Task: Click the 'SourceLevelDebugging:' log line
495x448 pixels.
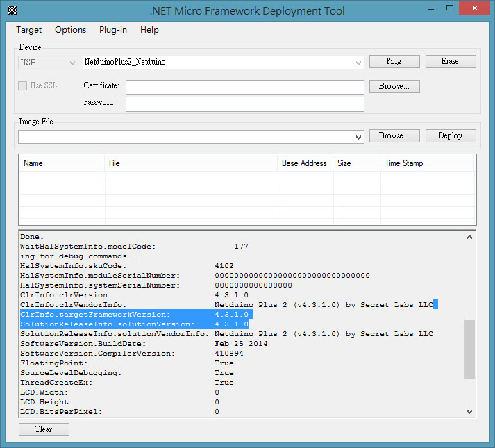Action: [127, 373]
